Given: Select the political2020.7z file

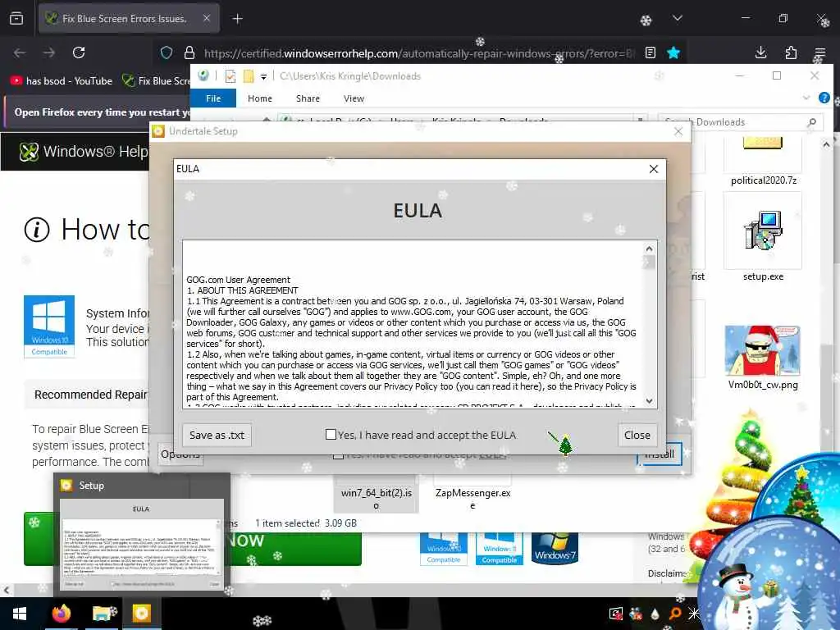Looking at the screenshot, I should click(x=763, y=160).
